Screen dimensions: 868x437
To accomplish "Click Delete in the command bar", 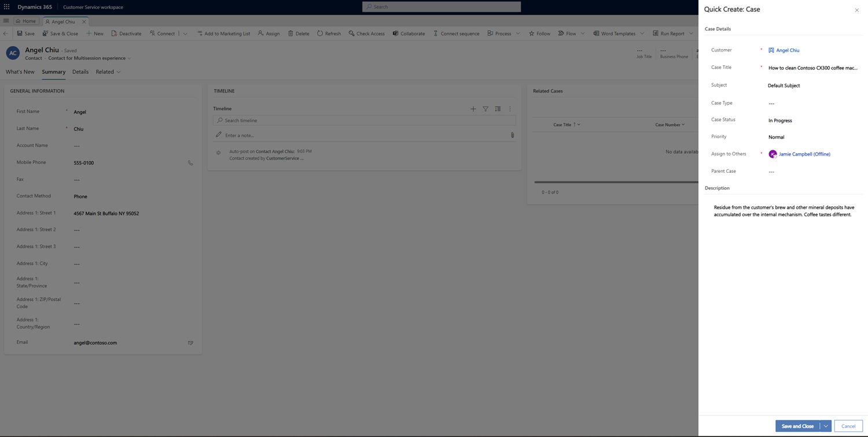I will [299, 34].
